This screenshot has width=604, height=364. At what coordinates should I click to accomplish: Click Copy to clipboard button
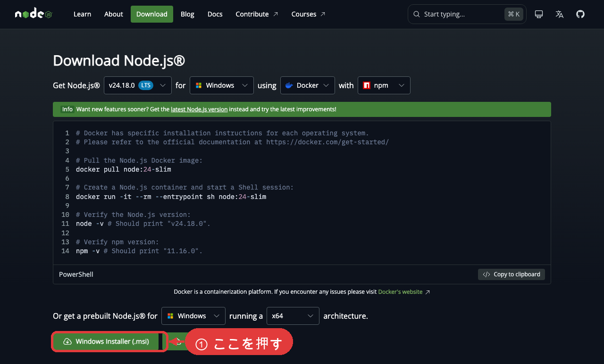pyautogui.click(x=512, y=274)
